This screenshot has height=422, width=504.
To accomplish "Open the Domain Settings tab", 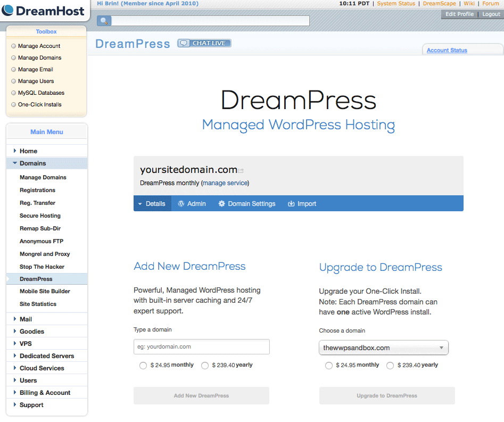I will [x=247, y=203].
